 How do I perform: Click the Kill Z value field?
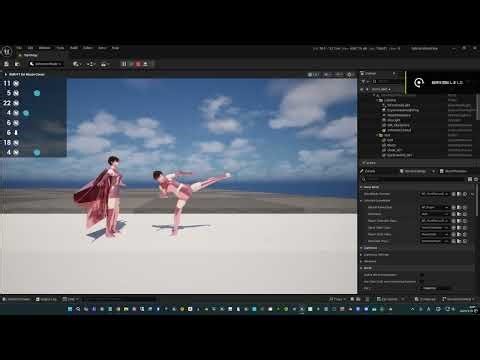(x=435, y=288)
